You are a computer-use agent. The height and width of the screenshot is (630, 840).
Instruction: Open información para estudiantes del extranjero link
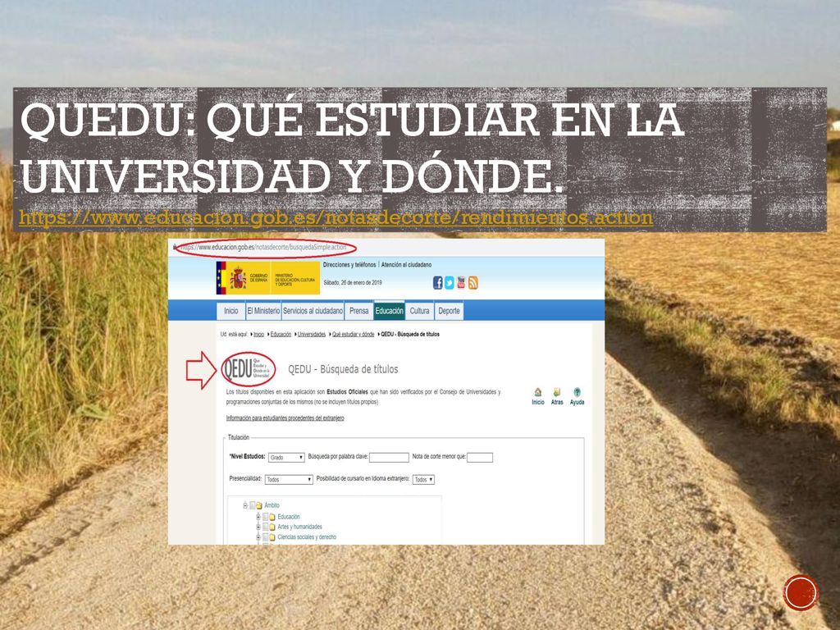pyautogui.click(x=285, y=418)
